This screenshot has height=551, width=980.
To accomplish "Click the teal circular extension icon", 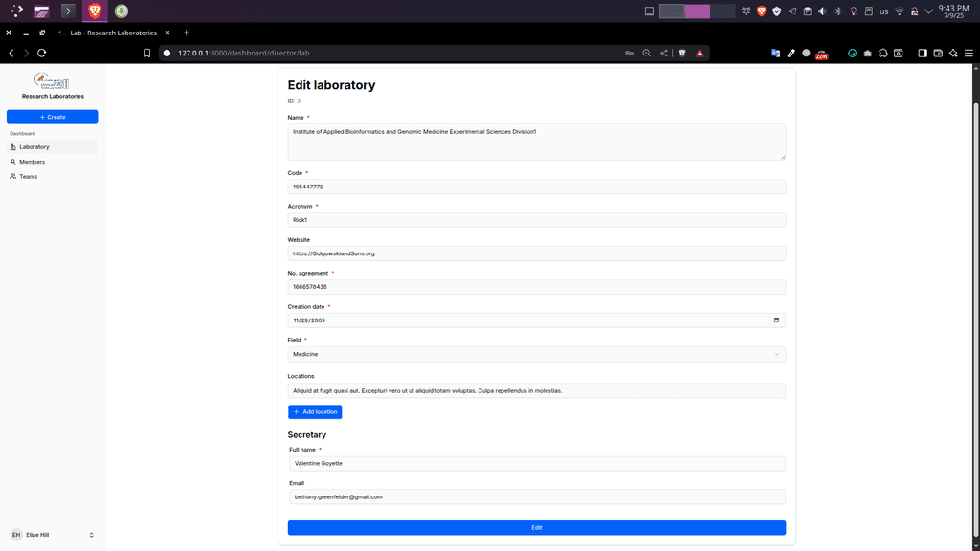I will pos(852,54).
